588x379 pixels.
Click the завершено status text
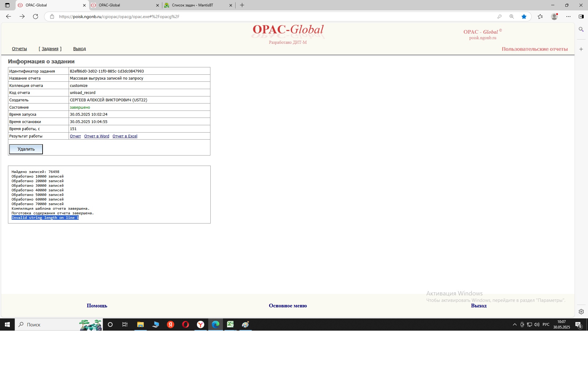pyautogui.click(x=80, y=107)
